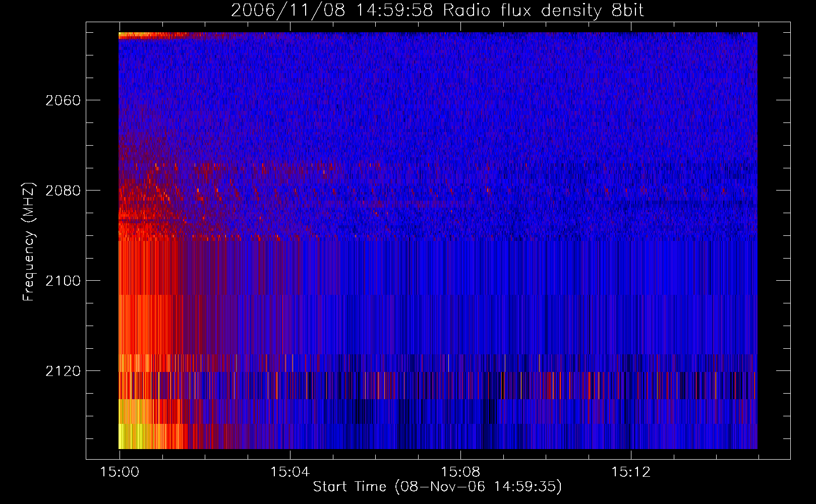Click the 'Frequency (MHZ)' axis label
Screen dimensions: 816x504
29,242
